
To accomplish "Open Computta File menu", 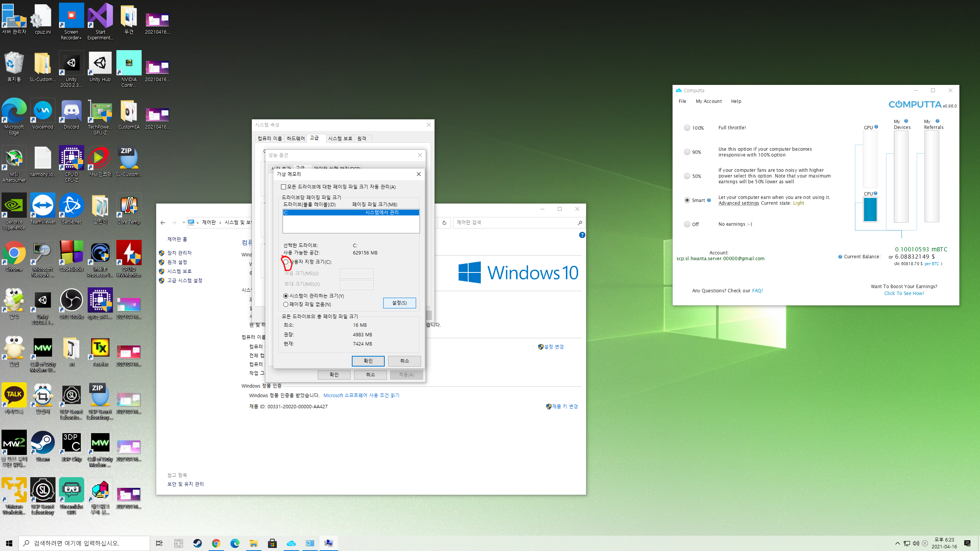I will (682, 101).
